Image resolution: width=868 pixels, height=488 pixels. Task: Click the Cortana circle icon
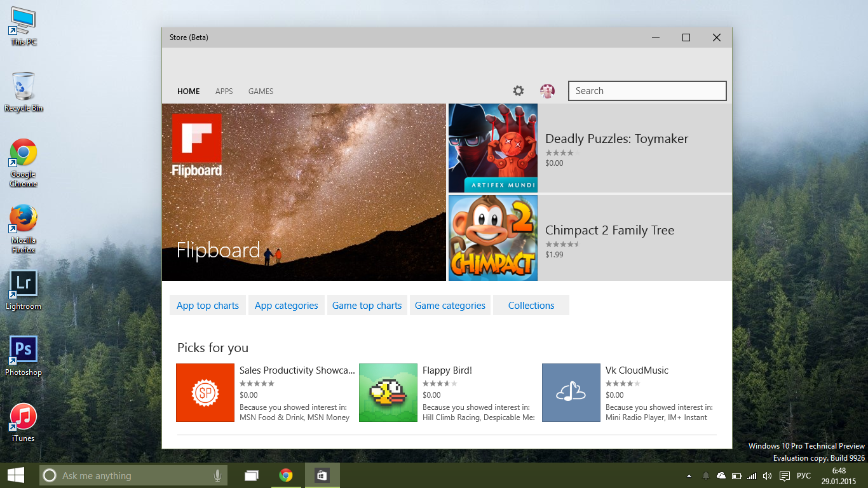tap(50, 475)
